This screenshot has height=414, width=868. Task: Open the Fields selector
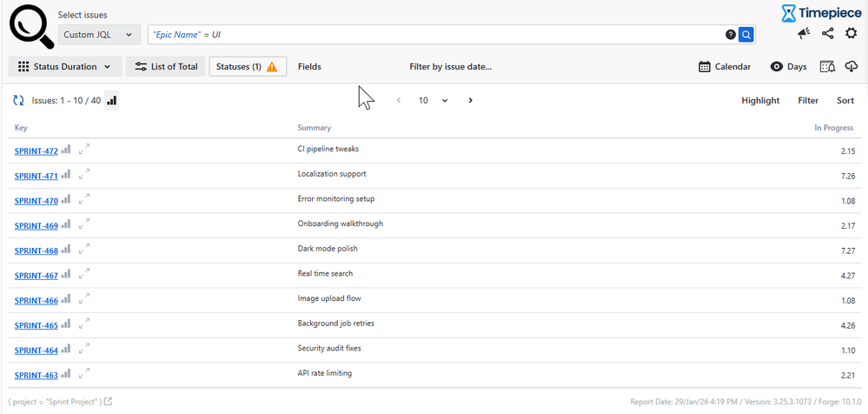click(x=309, y=66)
